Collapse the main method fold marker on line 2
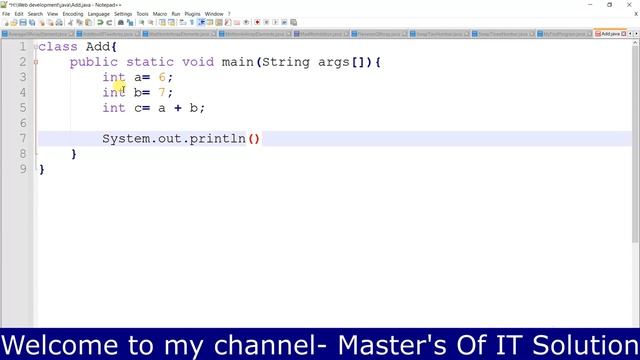The image size is (640, 360). (x=36, y=62)
